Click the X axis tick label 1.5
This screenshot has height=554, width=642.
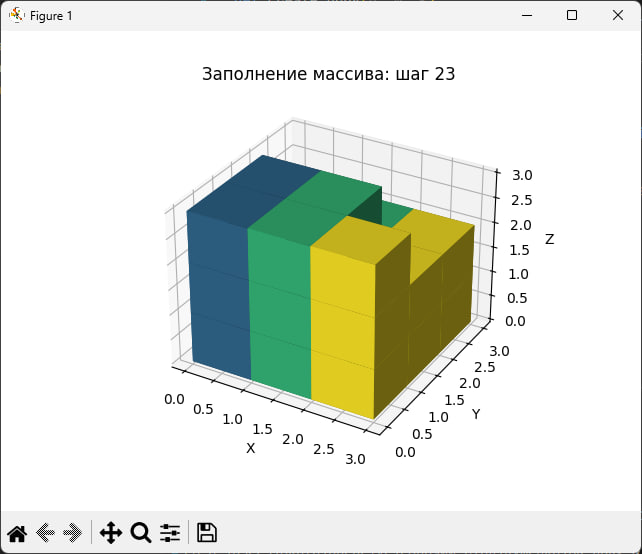coord(262,430)
